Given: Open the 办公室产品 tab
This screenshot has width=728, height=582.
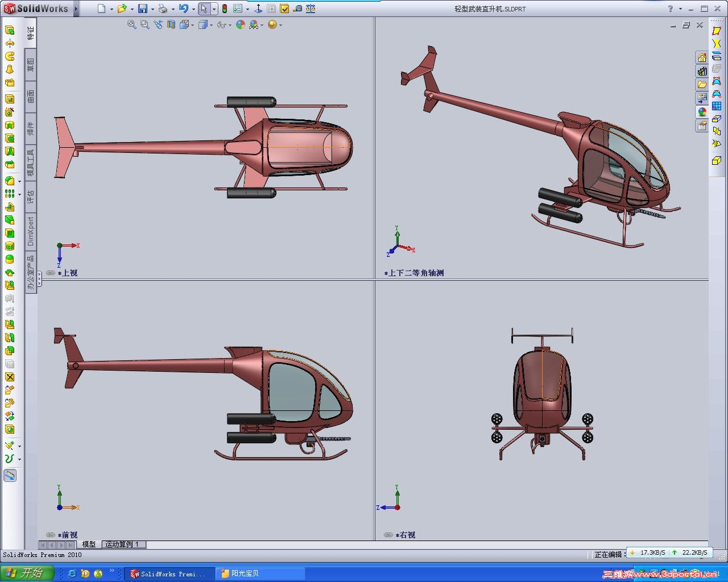Looking at the screenshot, I should pyautogui.click(x=31, y=272).
